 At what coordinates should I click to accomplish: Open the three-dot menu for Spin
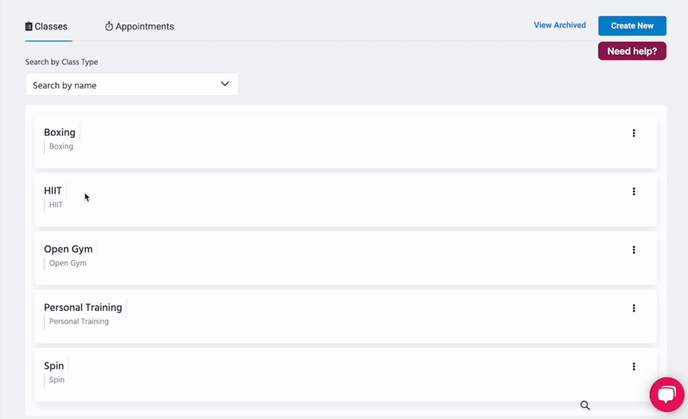(x=633, y=367)
